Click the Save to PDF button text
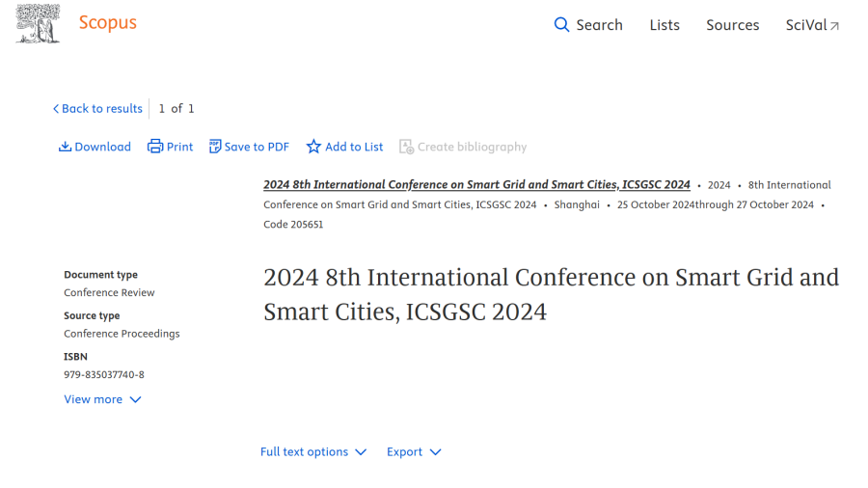 (257, 147)
